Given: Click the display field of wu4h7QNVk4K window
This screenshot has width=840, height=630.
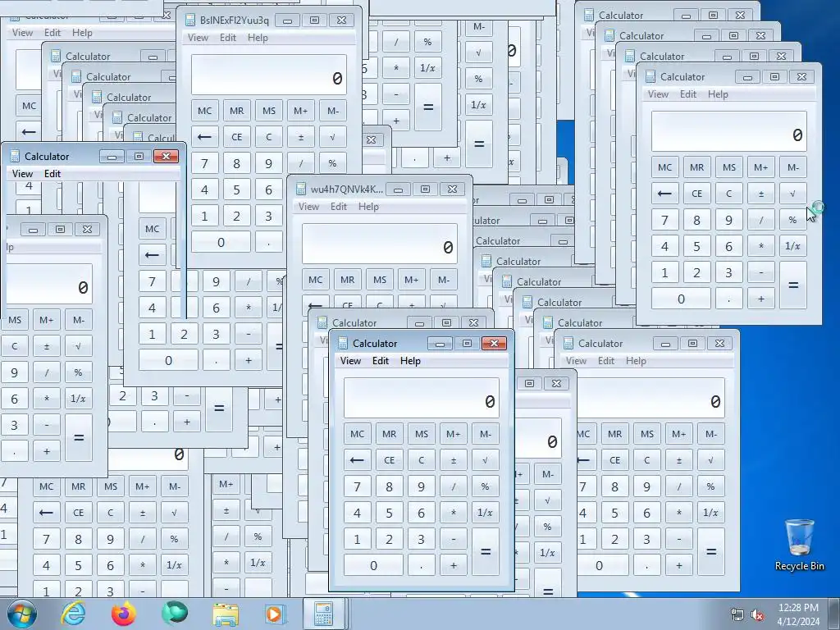Looking at the screenshot, I should [x=379, y=243].
